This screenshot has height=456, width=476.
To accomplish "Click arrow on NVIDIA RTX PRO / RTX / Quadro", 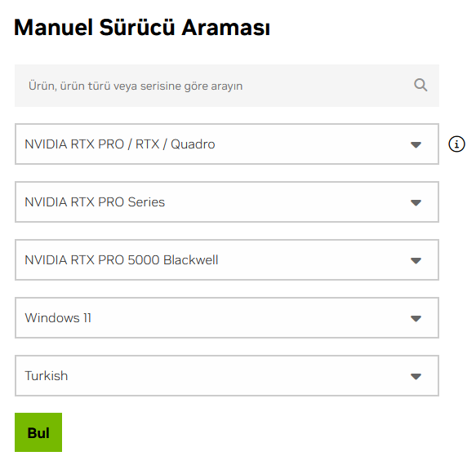I will pos(416,144).
